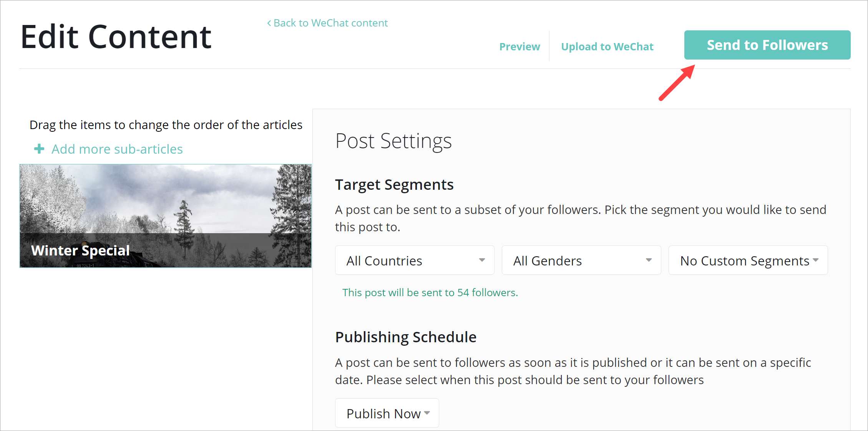Viewport: 868px width, 431px height.
Task: Click the Winter Special article title
Action: click(80, 250)
